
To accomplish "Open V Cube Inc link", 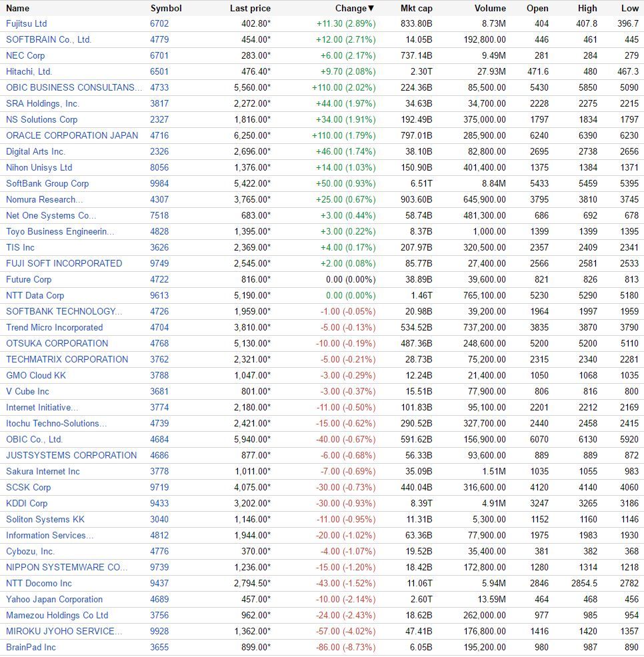I will pyautogui.click(x=27, y=391).
